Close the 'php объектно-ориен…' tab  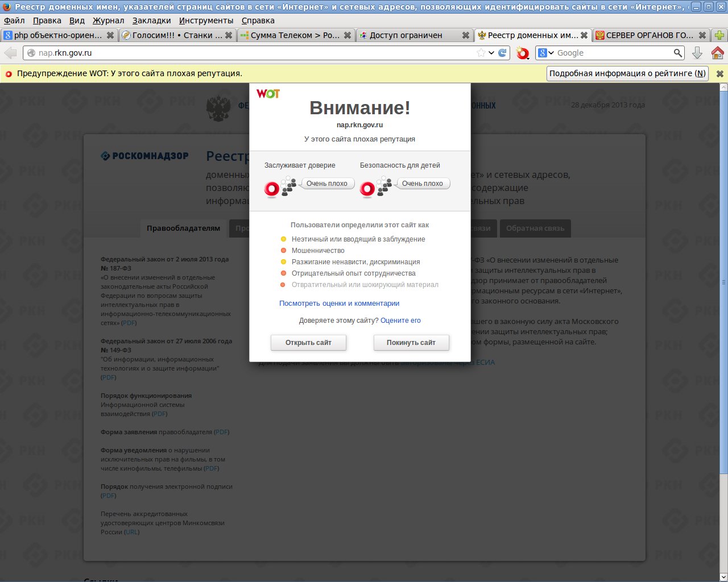[x=110, y=35]
